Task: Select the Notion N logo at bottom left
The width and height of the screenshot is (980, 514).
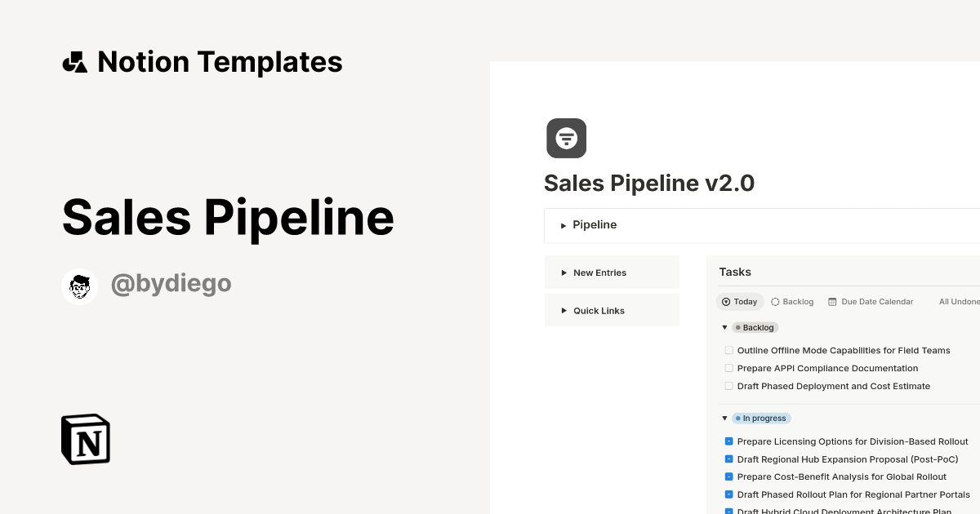Action: (84, 439)
